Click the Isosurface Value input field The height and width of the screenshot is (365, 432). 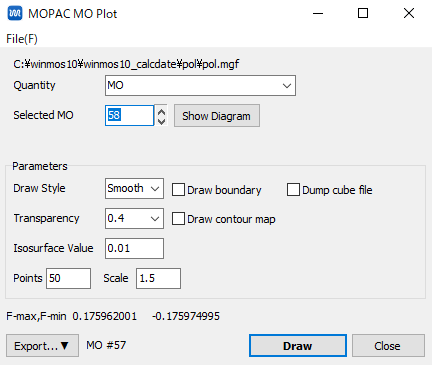pyautogui.click(x=134, y=248)
